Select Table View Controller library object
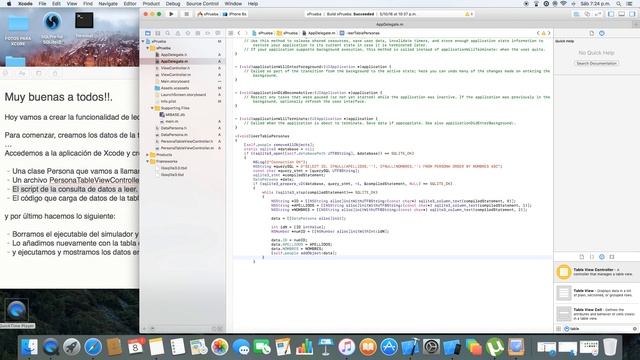The height and width of the screenshot is (360, 640). [x=596, y=272]
